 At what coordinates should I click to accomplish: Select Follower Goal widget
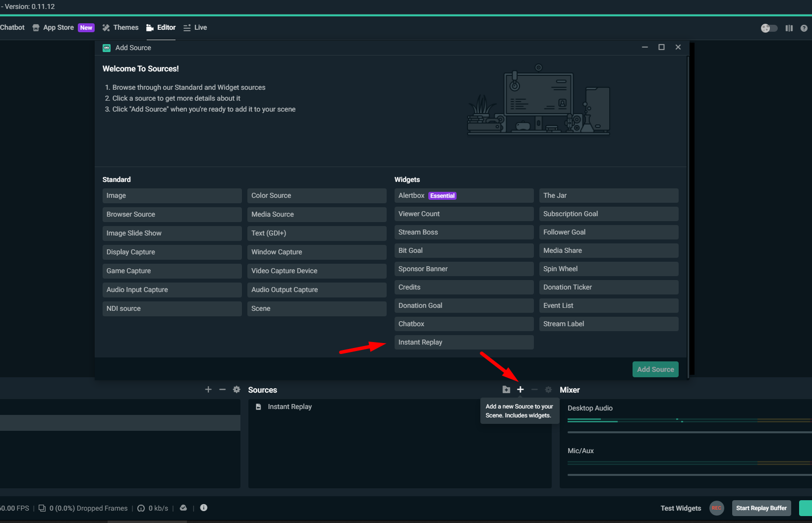click(609, 232)
